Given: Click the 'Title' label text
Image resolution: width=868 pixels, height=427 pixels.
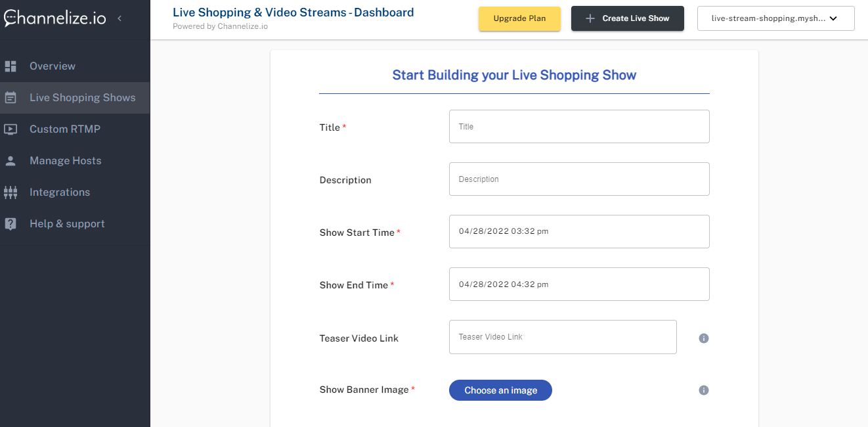Looking at the screenshot, I should tap(330, 127).
